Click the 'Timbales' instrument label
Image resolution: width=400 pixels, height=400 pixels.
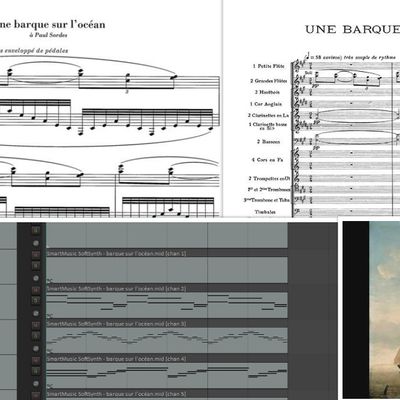pyautogui.click(x=265, y=212)
